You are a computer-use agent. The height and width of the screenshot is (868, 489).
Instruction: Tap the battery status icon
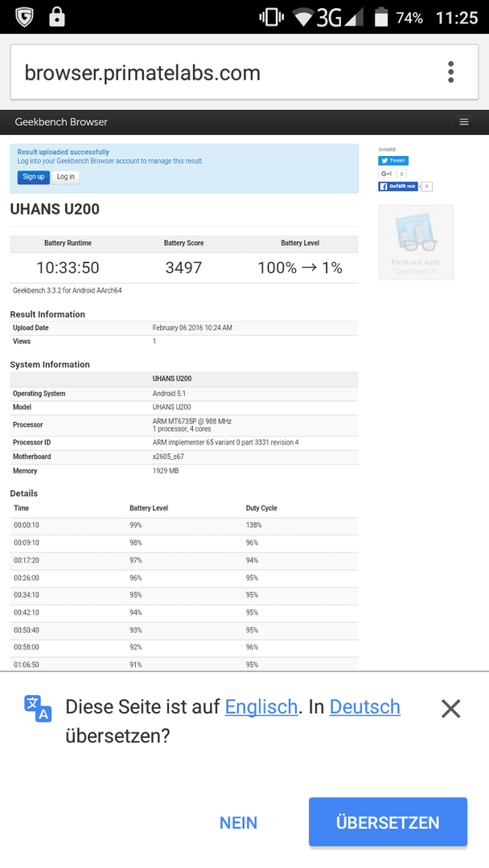pyautogui.click(x=381, y=17)
